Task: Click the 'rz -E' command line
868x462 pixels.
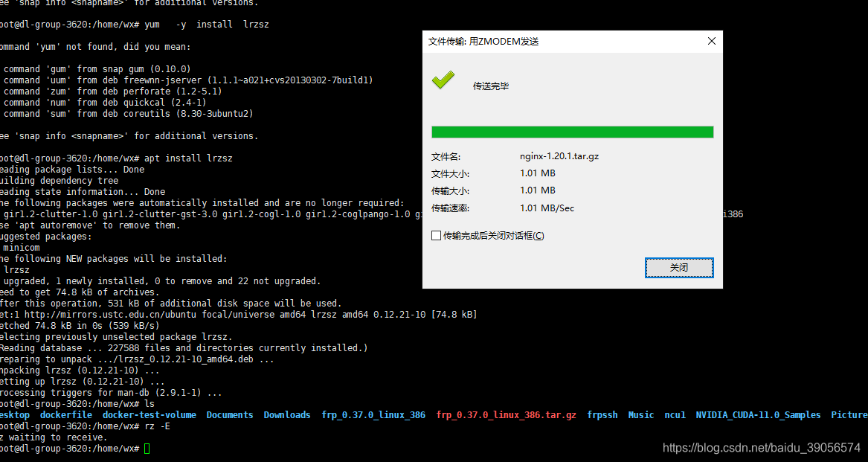Action: point(85,426)
